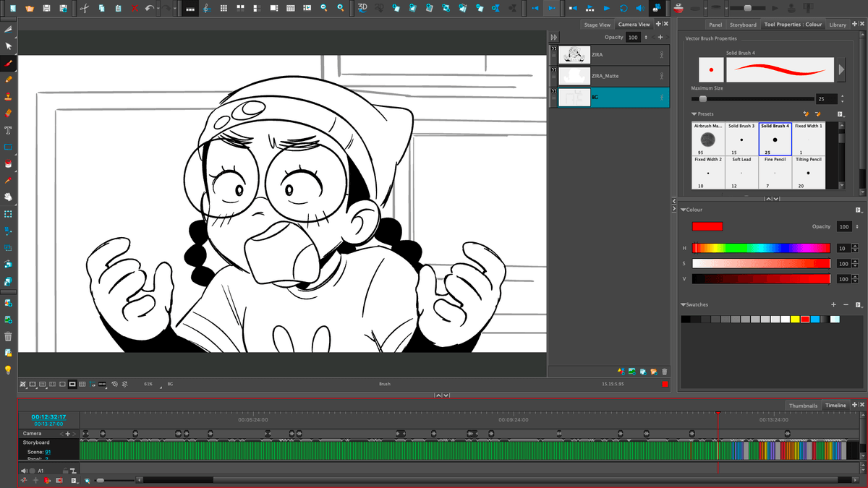Click the scissors Cut icon
This screenshot has width=868, height=488.
tap(84, 8)
